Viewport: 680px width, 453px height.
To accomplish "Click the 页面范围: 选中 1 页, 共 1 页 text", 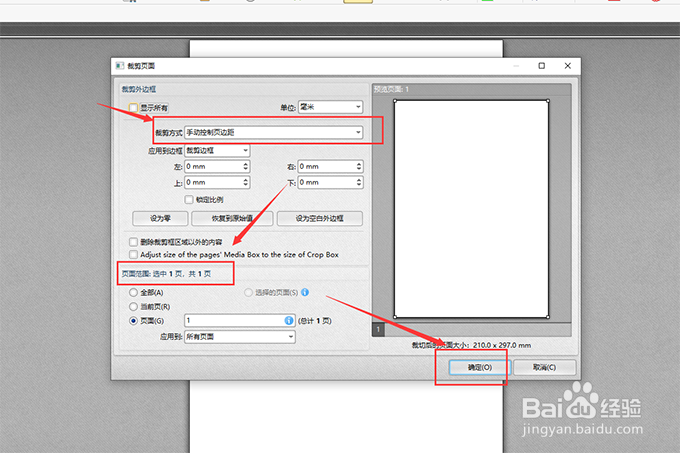I will click(166, 274).
